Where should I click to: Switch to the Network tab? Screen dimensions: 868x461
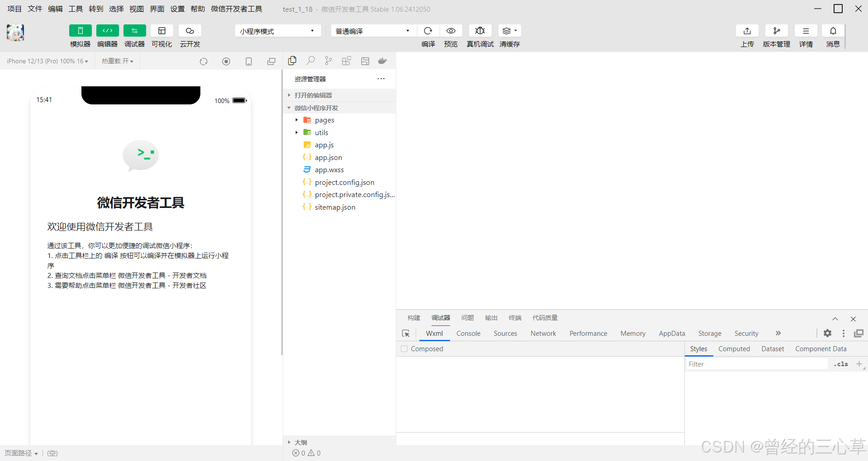pos(543,334)
